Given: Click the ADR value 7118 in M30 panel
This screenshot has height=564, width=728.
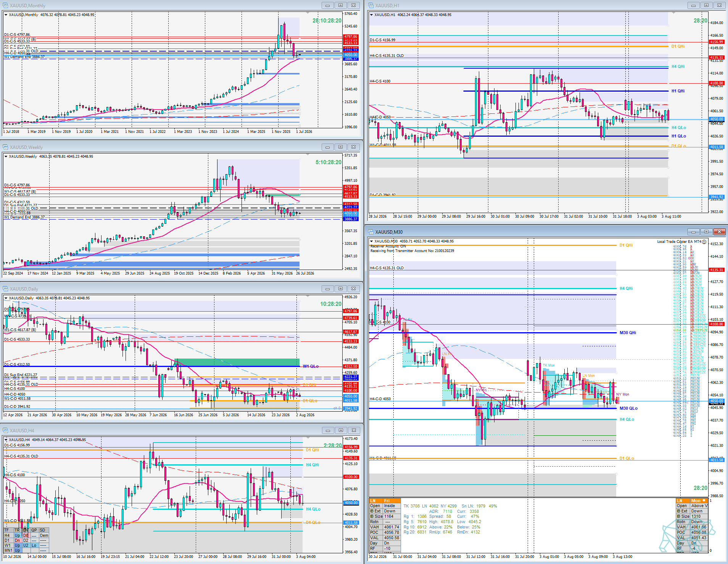Looking at the screenshot, I should [x=448, y=511].
